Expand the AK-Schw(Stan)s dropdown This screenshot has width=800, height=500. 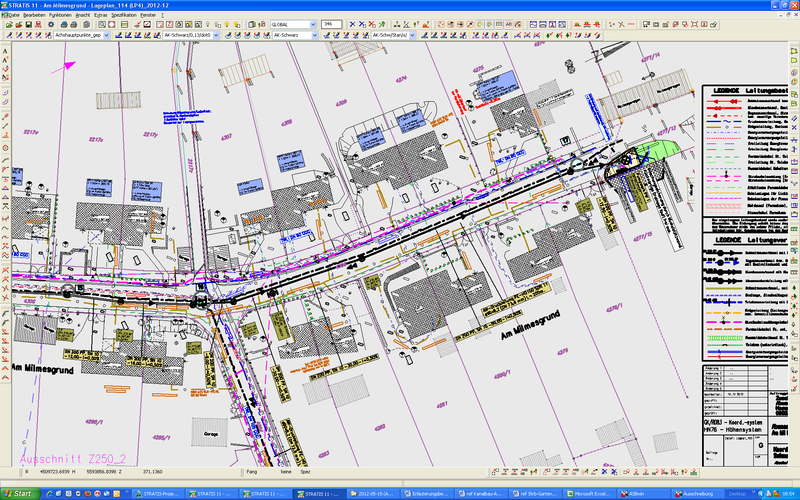click(412, 35)
